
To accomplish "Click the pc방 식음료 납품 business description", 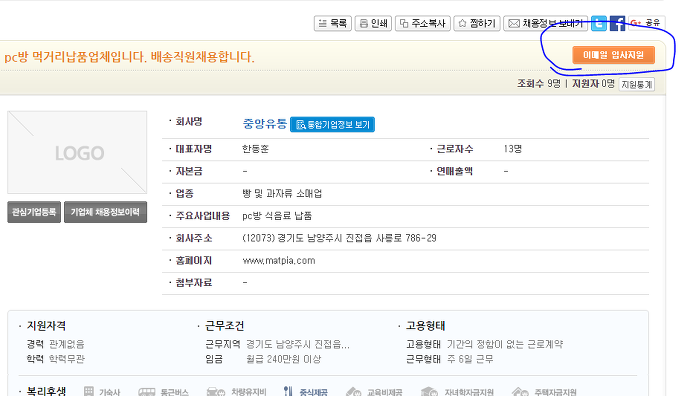I will (x=277, y=216).
